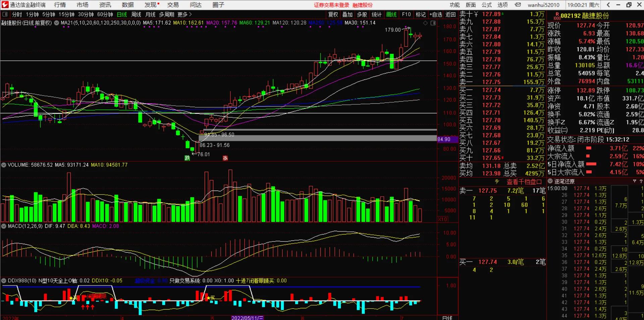Click the green 跌 marker on the chart

[187, 158]
